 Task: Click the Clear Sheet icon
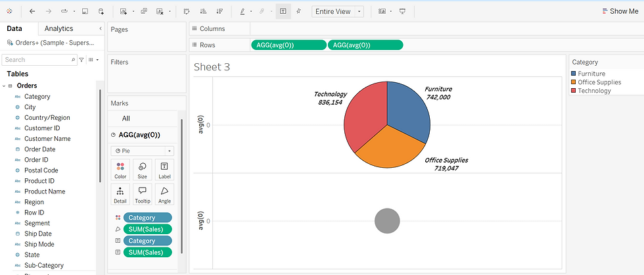point(160,11)
